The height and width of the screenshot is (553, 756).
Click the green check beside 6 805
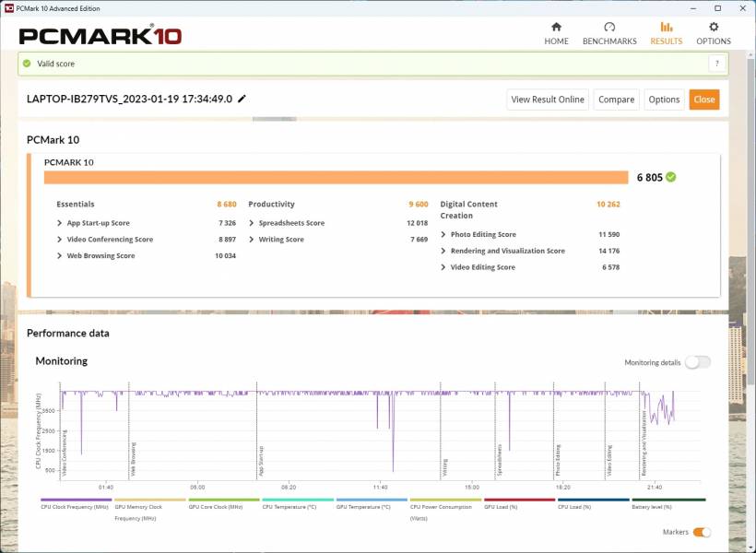pyautogui.click(x=670, y=177)
